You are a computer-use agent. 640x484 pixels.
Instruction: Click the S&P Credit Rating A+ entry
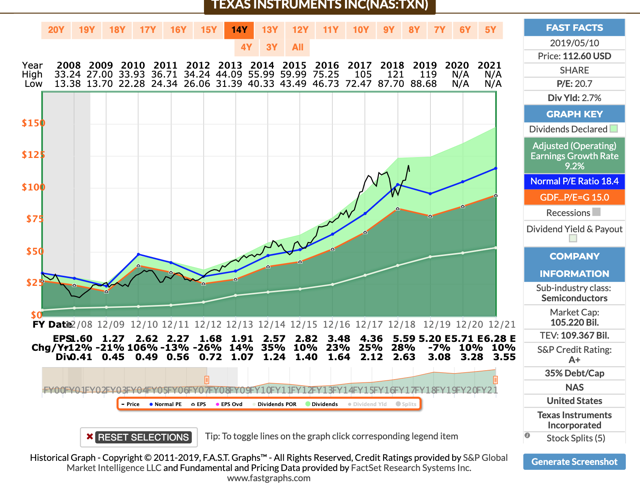pyautogui.click(x=574, y=354)
